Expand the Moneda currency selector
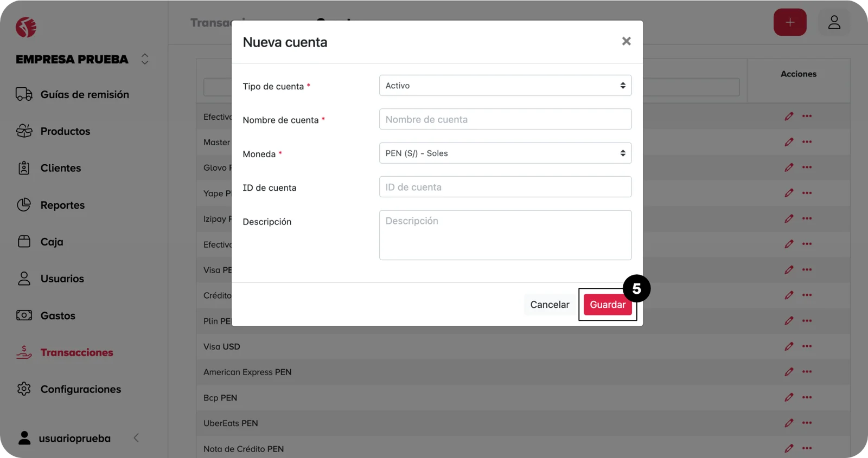 click(x=505, y=153)
